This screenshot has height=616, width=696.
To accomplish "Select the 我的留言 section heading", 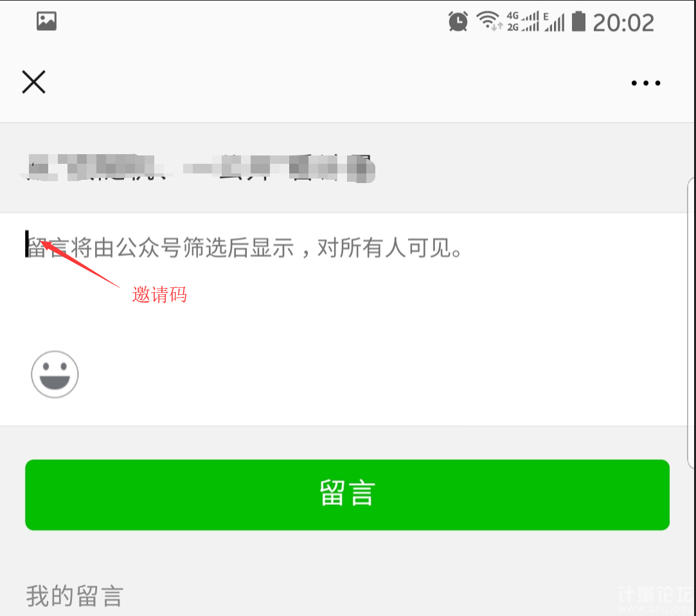I will tap(75, 595).
